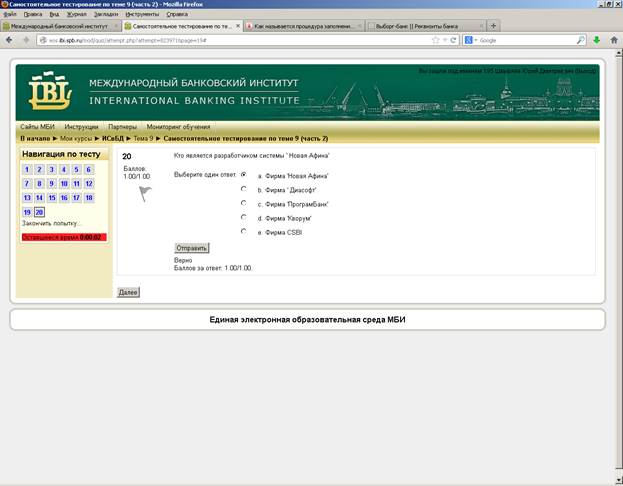Jump to question 19 in navigation
This screenshot has width=623, height=486.
click(x=27, y=212)
